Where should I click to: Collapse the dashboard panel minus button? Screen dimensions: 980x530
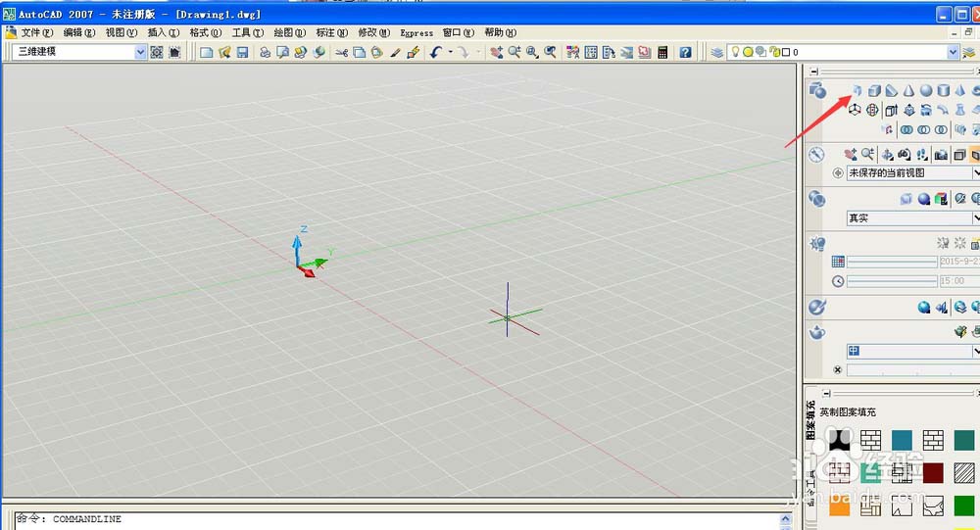813,72
